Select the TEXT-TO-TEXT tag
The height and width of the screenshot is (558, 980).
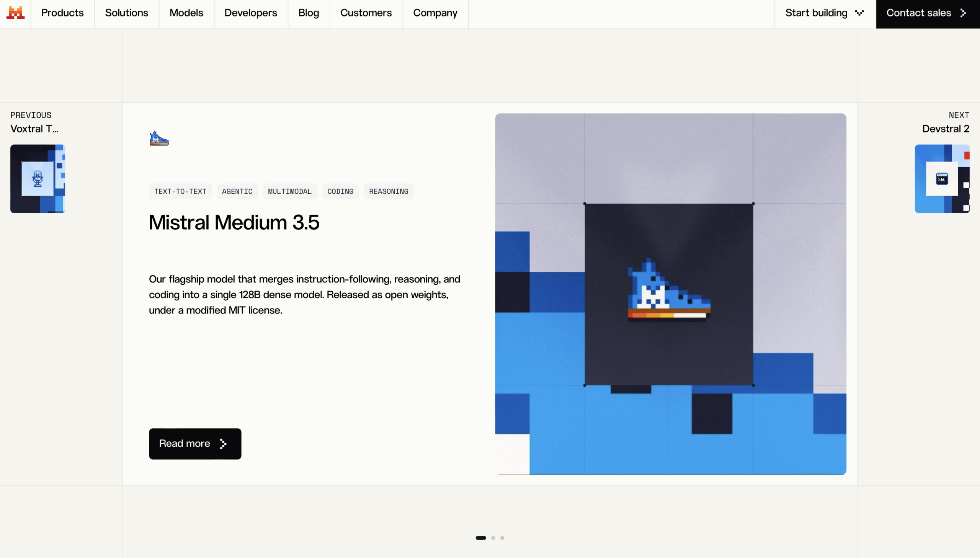coord(180,191)
